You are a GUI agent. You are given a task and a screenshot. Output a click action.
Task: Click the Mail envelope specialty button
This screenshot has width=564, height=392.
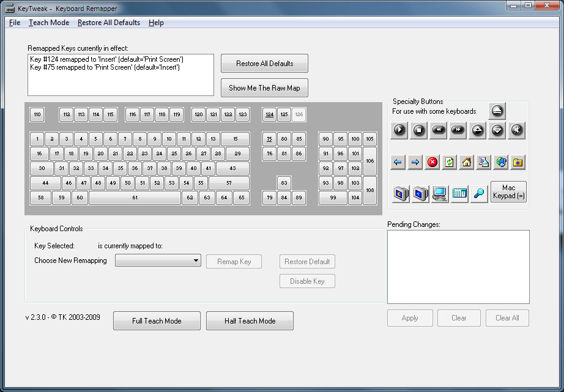(484, 162)
